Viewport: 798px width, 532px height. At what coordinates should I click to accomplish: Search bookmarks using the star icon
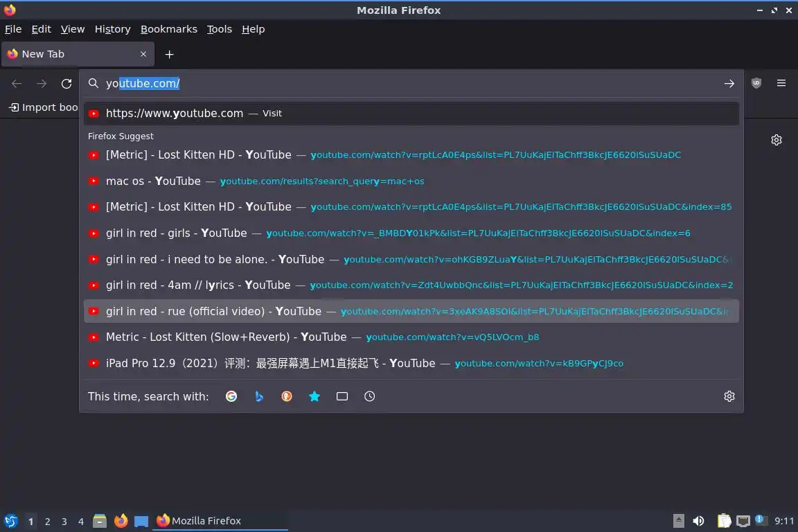(314, 396)
